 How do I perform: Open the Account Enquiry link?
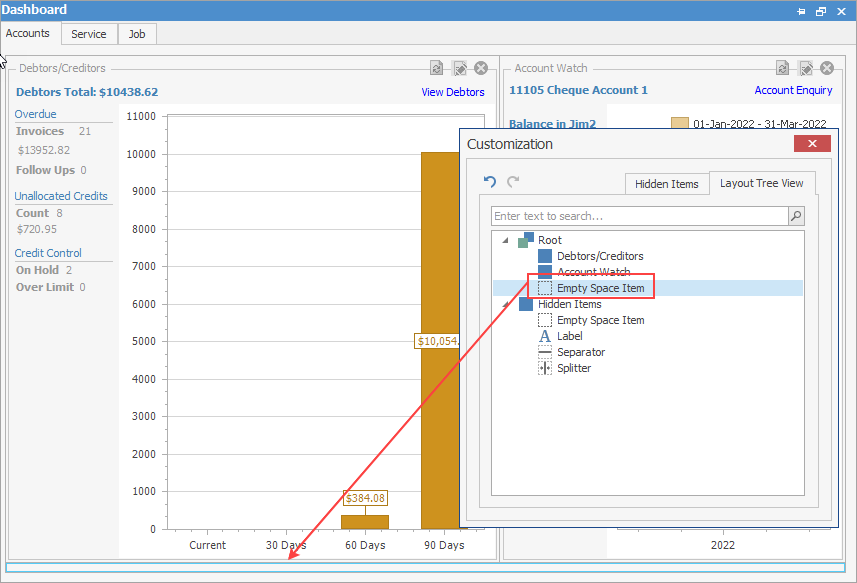[793, 90]
